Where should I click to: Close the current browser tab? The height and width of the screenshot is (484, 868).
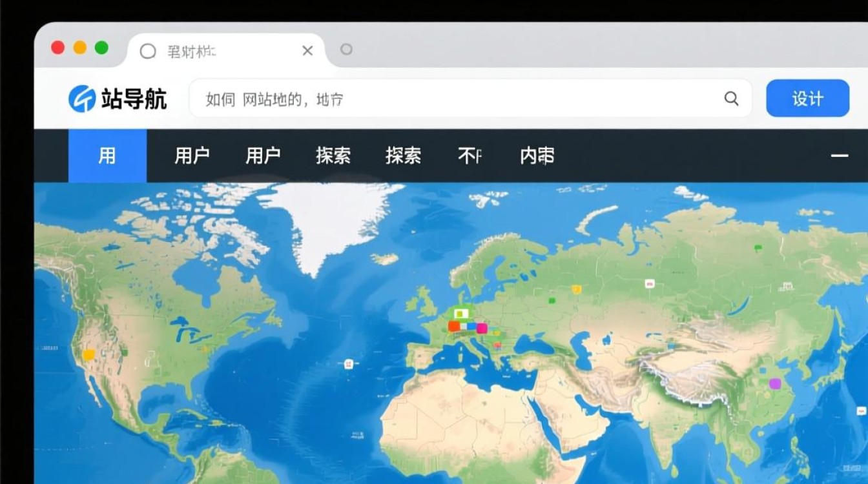[x=307, y=50]
